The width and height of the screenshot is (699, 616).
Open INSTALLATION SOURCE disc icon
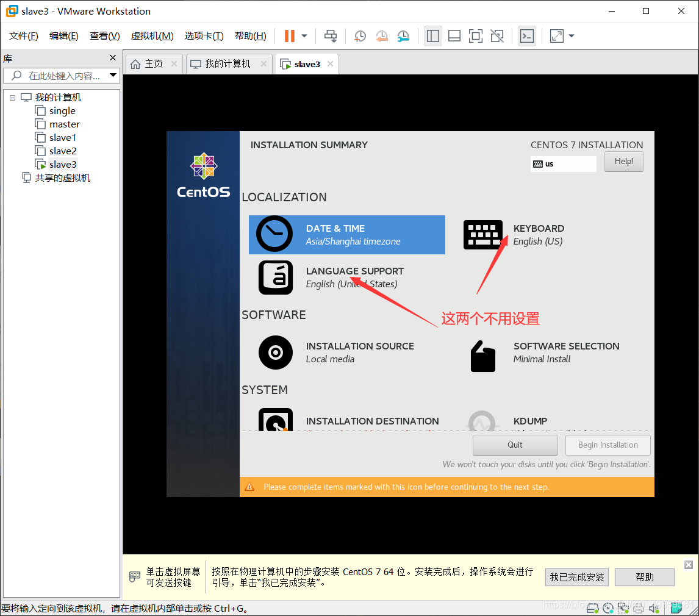pos(276,353)
